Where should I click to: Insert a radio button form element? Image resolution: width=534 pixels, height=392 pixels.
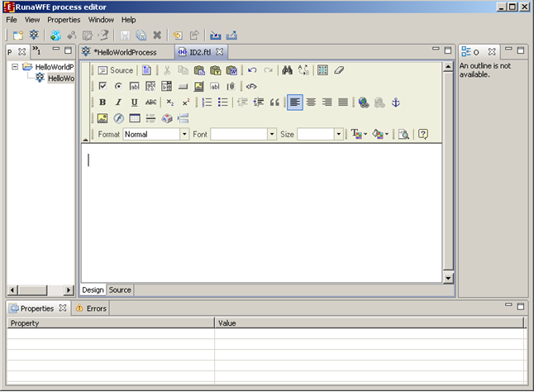point(118,86)
